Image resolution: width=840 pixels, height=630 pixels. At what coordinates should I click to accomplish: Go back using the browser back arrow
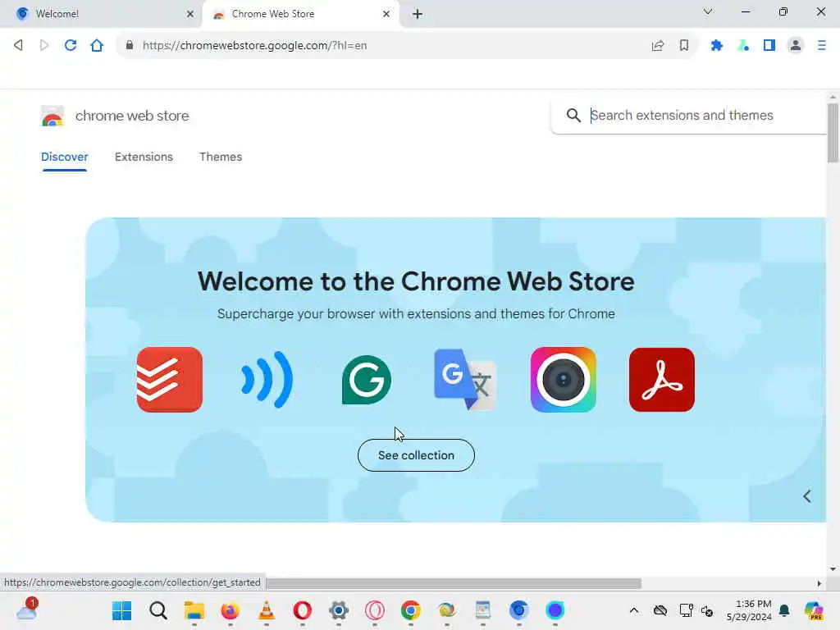pyautogui.click(x=18, y=46)
